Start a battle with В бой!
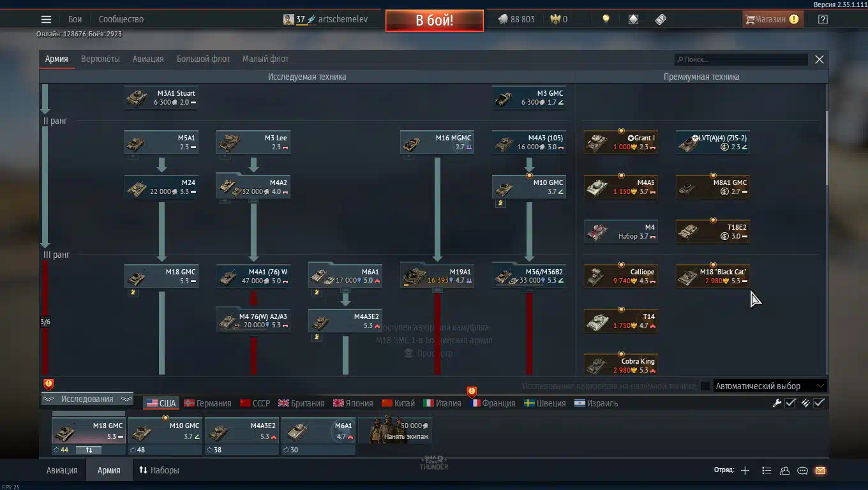 coord(435,20)
